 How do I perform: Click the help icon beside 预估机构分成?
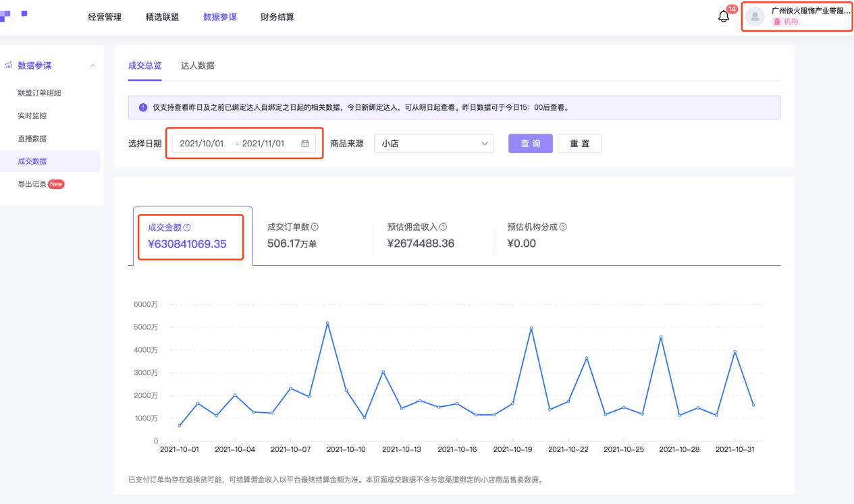point(563,227)
